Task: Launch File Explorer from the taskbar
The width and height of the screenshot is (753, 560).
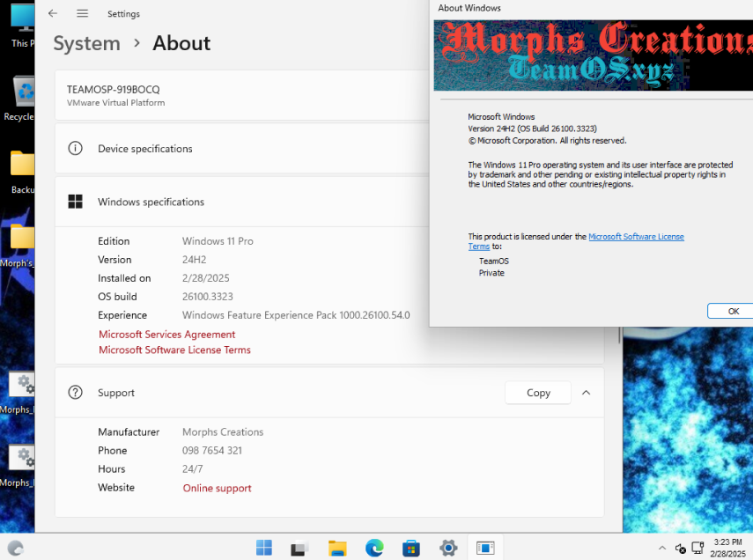Action: (x=337, y=548)
